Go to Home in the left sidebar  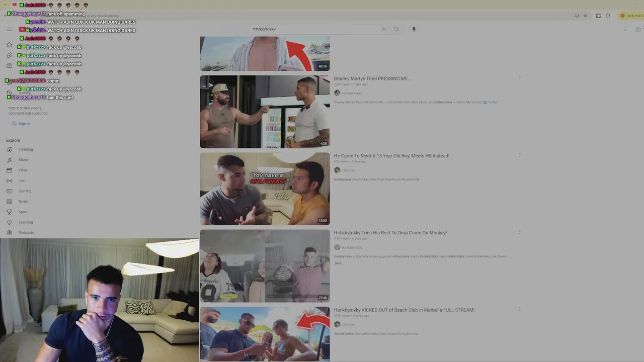[9, 45]
